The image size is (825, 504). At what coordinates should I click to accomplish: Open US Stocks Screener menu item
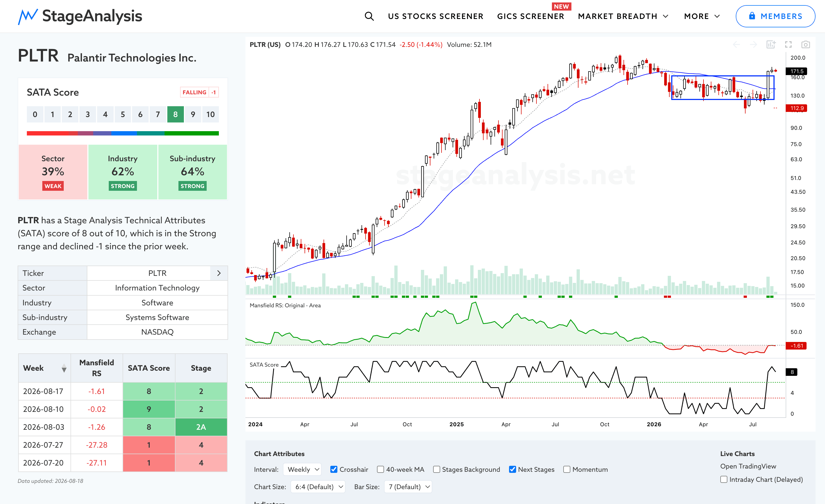[436, 16]
